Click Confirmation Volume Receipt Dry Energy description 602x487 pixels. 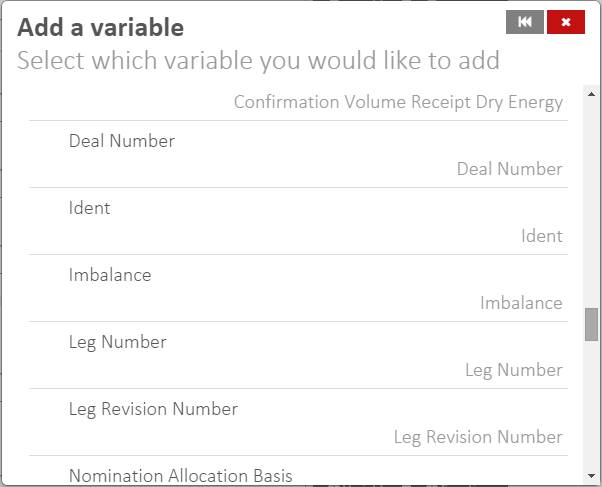point(398,102)
